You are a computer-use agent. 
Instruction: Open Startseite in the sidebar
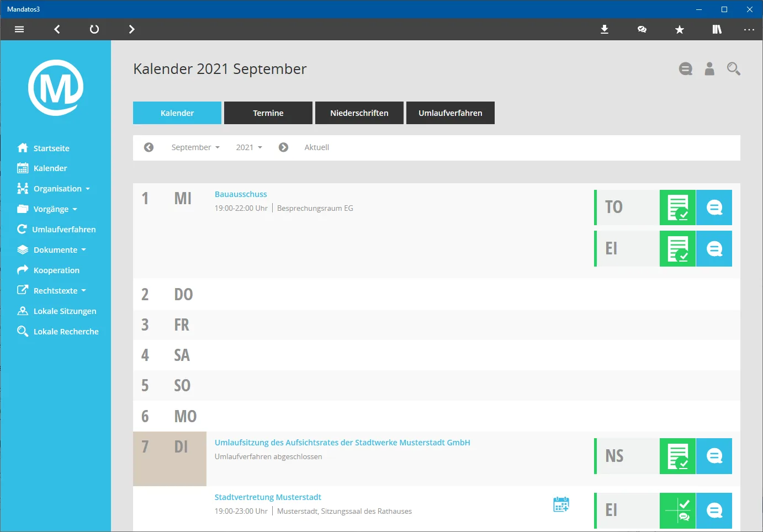coord(43,148)
